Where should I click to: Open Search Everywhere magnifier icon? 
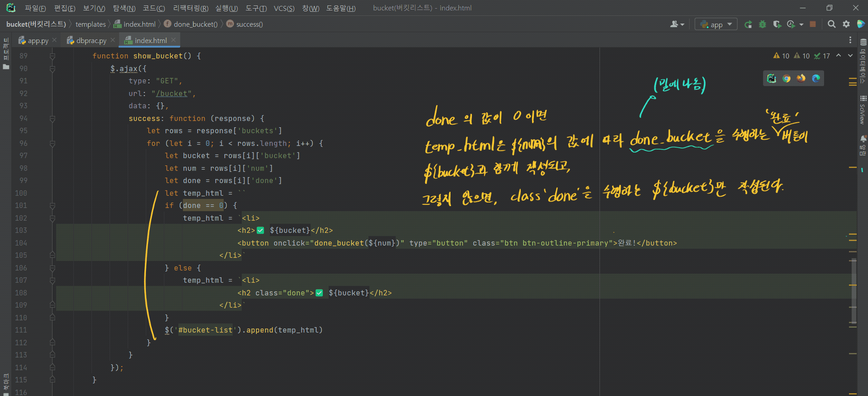click(x=831, y=24)
